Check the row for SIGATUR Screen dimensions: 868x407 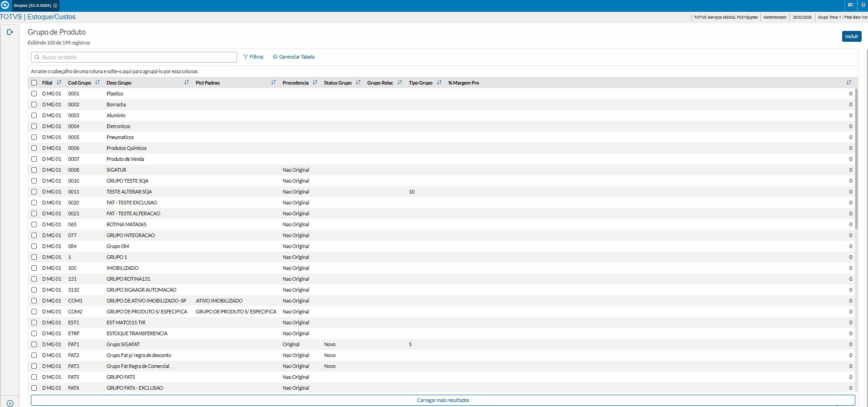point(34,170)
